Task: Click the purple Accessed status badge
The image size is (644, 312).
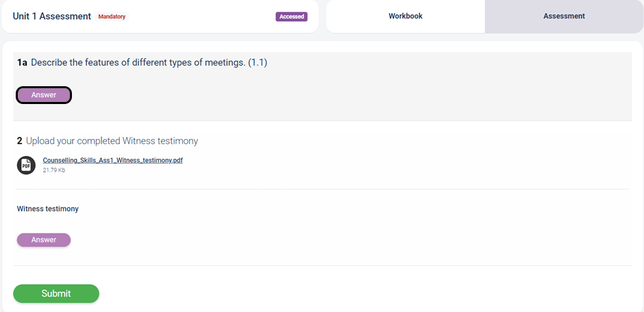Action: pyautogui.click(x=292, y=17)
